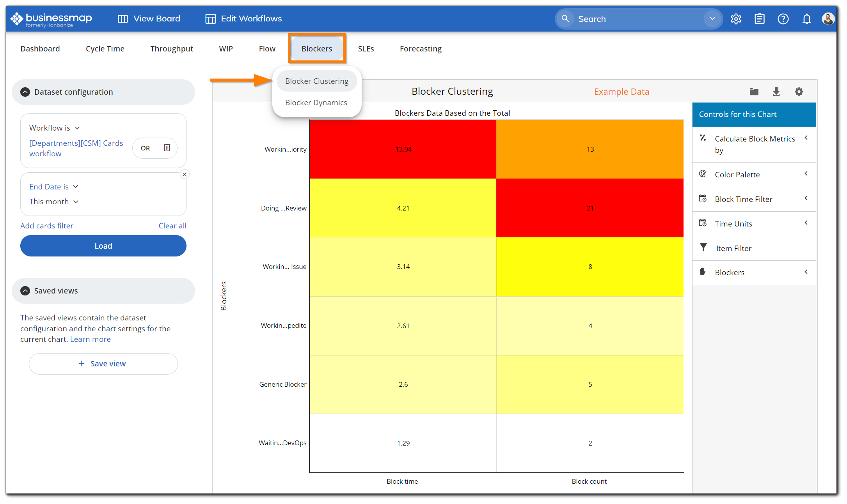Download the Blocker Clustering chart
Screen dimensions: 847x504
point(776,92)
